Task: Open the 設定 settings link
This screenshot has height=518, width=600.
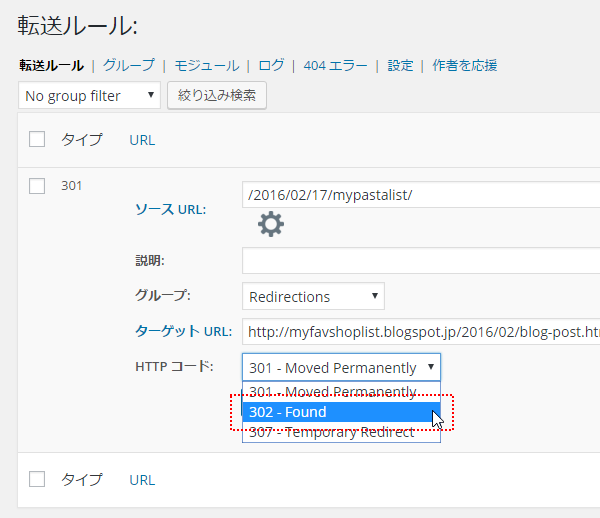Action: [x=400, y=65]
